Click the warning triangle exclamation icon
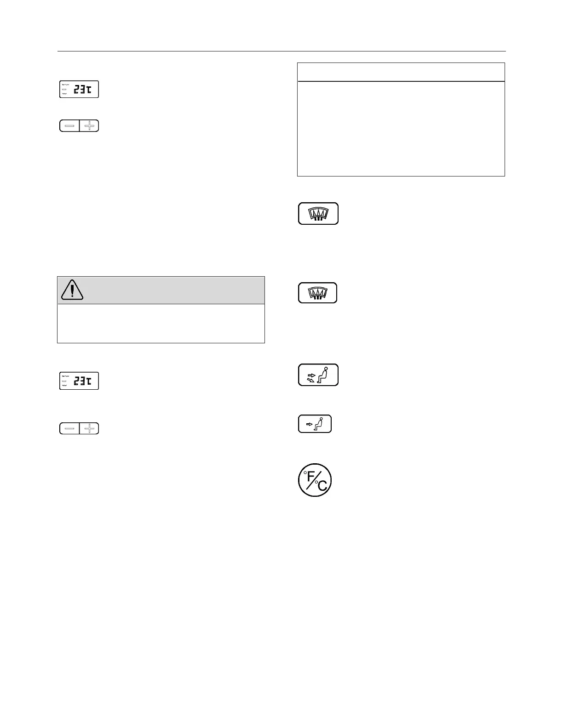The width and height of the screenshot is (563, 728). tap(72, 290)
